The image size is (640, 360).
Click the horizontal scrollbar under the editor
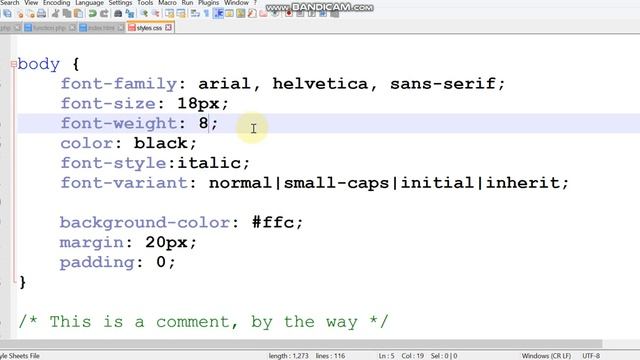tap(301, 344)
